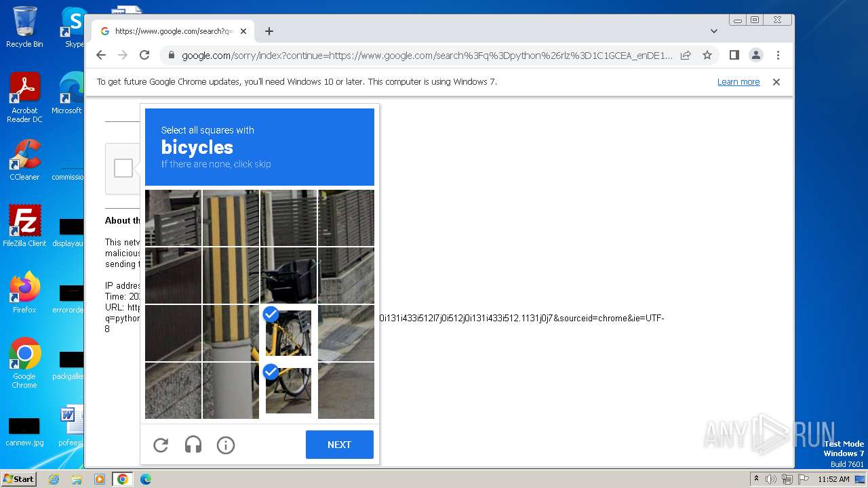Screen dimensions: 868x488
Task: Click the NEXT button in captcha
Action: coord(339,445)
